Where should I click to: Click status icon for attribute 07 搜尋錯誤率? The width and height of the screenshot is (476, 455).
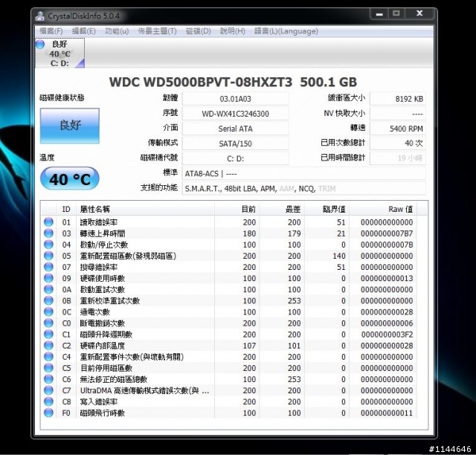(48, 267)
